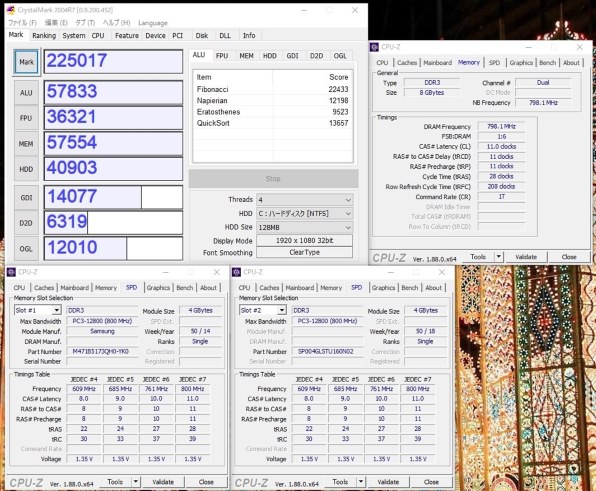The image size is (596, 491).
Task: Open the Device tab in CrystalMark
Action: point(155,35)
